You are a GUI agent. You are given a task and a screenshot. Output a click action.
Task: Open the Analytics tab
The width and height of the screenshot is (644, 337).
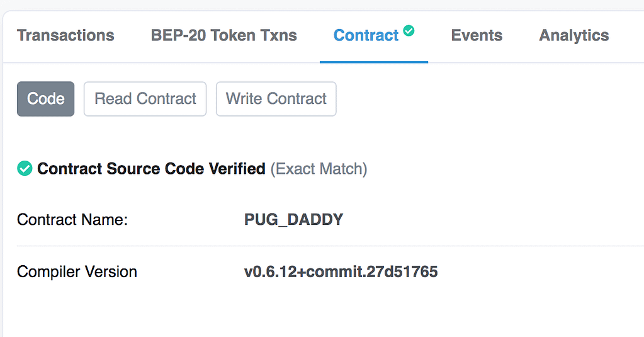point(573,35)
